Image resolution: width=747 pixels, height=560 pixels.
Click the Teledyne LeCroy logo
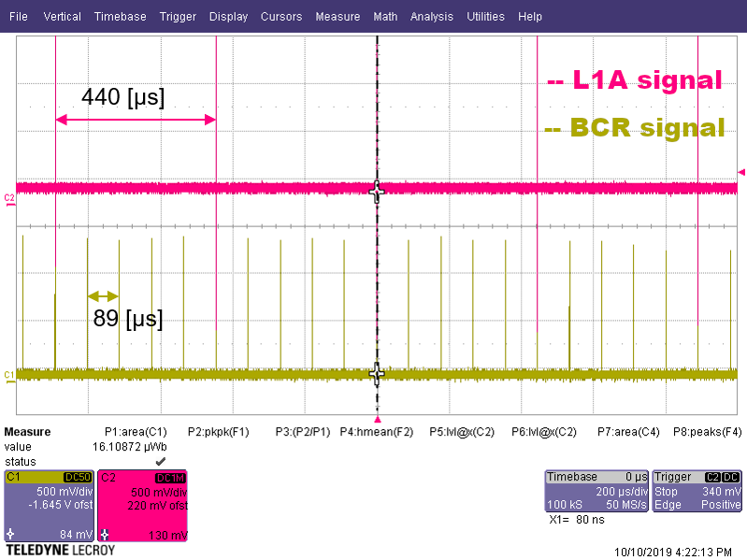tap(61, 550)
